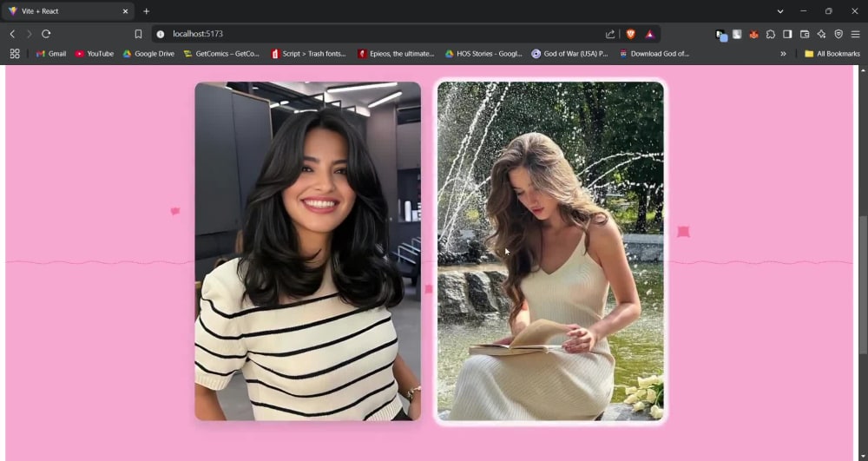This screenshot has width=868, height=461.
Task: Open the Script > Trash fonts bookmark
Action: 308,54
